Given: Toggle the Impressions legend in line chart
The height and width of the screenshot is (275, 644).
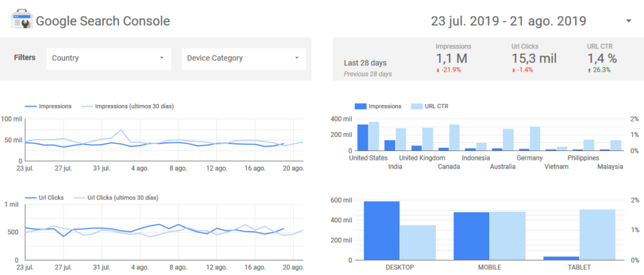Looking at the screenshot, I should tap(48, 106).
